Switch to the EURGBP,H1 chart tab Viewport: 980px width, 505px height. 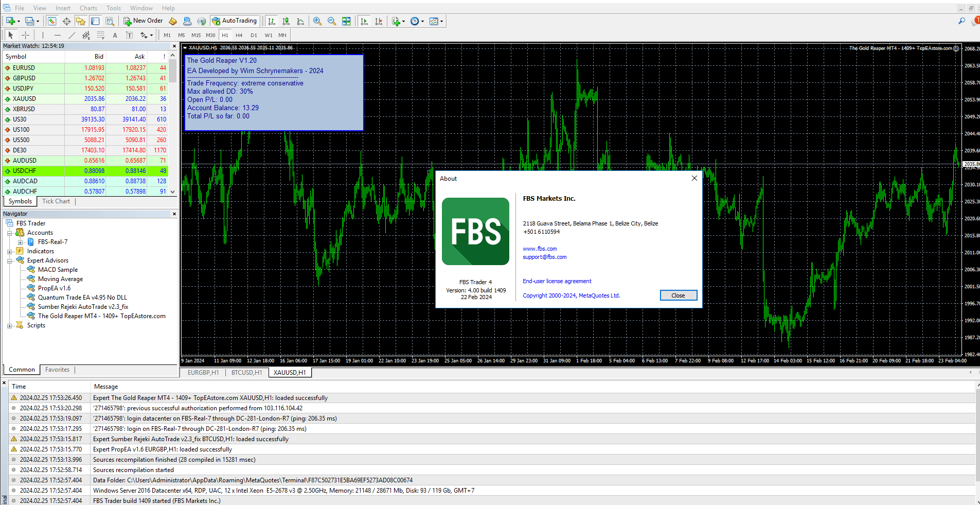[x=203, y=373]
